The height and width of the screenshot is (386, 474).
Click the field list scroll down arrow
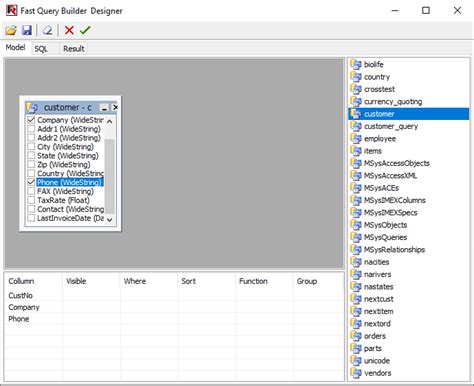coord(109,219)
